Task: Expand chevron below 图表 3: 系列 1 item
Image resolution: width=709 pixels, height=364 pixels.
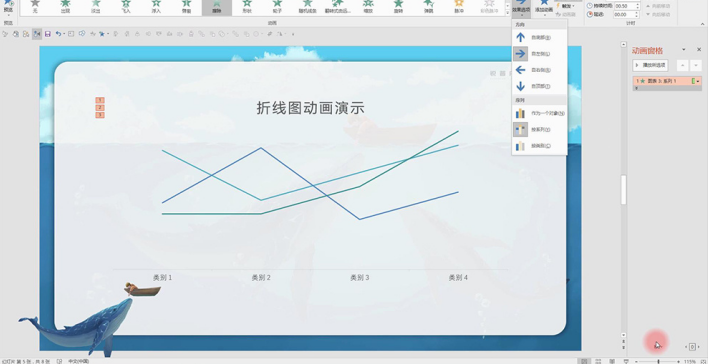Action: pos(637,88)
